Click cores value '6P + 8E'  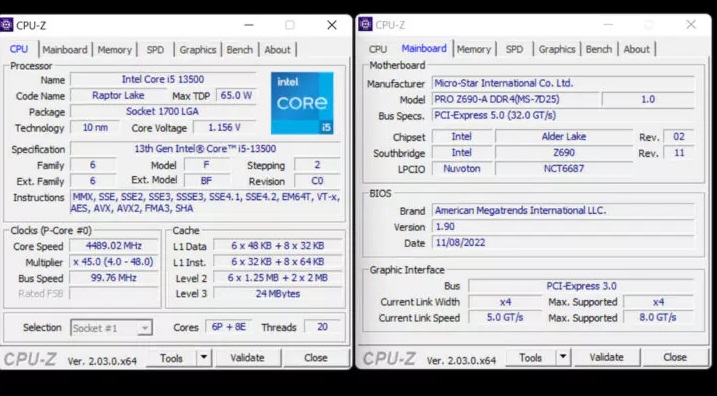[x=229, y=327]
